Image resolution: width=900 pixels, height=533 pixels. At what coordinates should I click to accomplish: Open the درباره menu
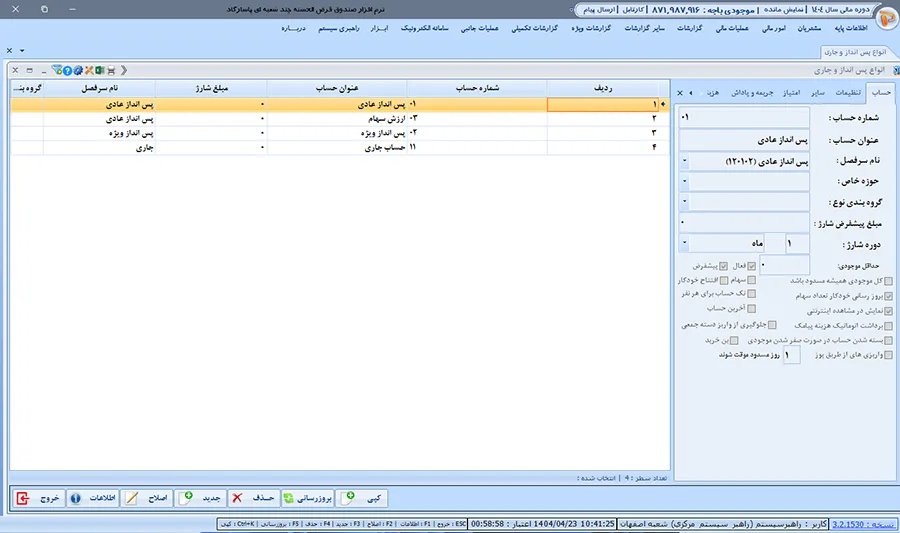click(x=293, y=28)
